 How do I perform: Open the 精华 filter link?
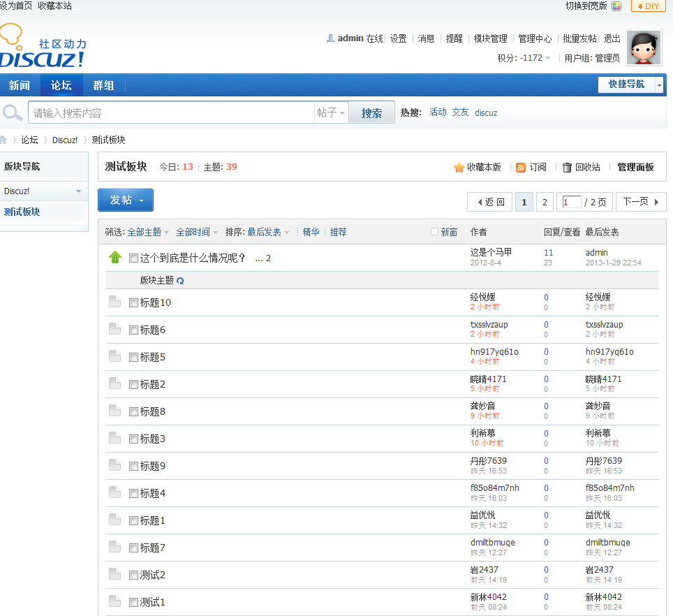click(311, 233)
